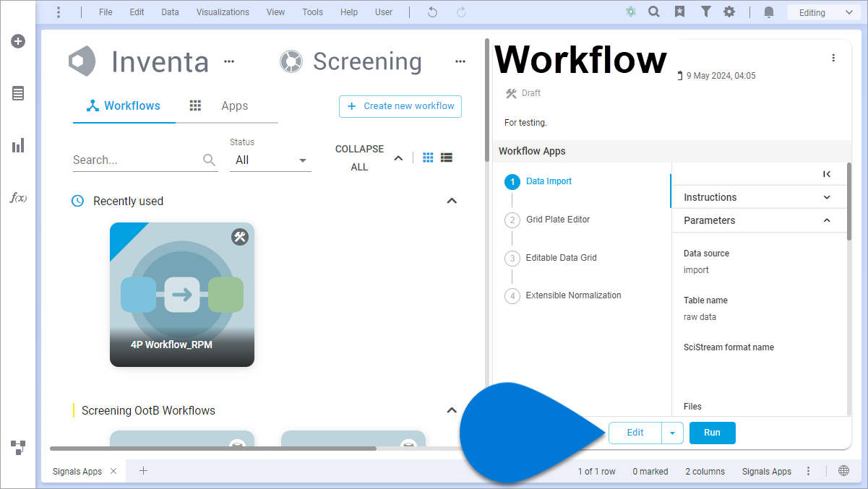Viewport: 868px width, 489px height.
Task: Open the f(x) function icon in sidebar
Action: pos(18,197)
